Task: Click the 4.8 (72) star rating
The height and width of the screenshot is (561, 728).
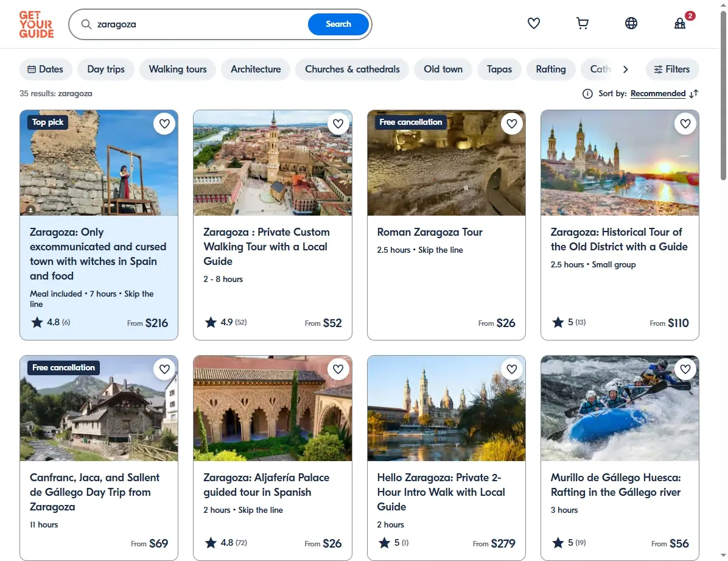Action: pos(226,542)
